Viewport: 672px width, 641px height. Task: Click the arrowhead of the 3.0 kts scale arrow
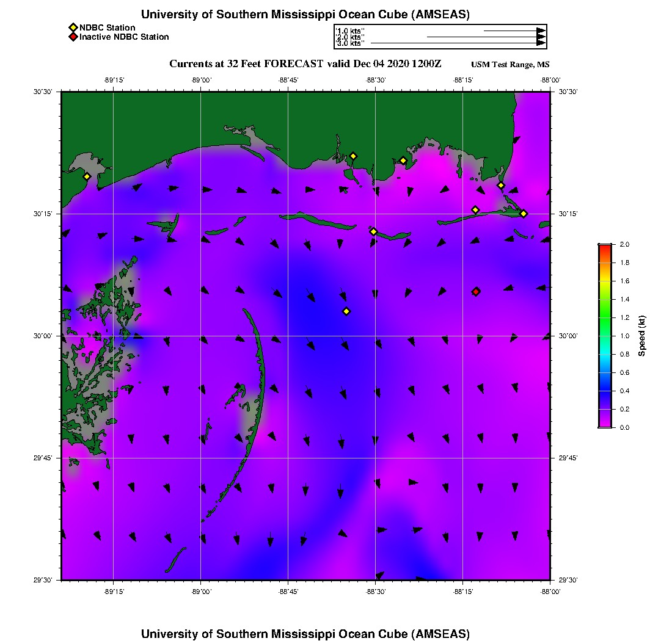point(541,43)
